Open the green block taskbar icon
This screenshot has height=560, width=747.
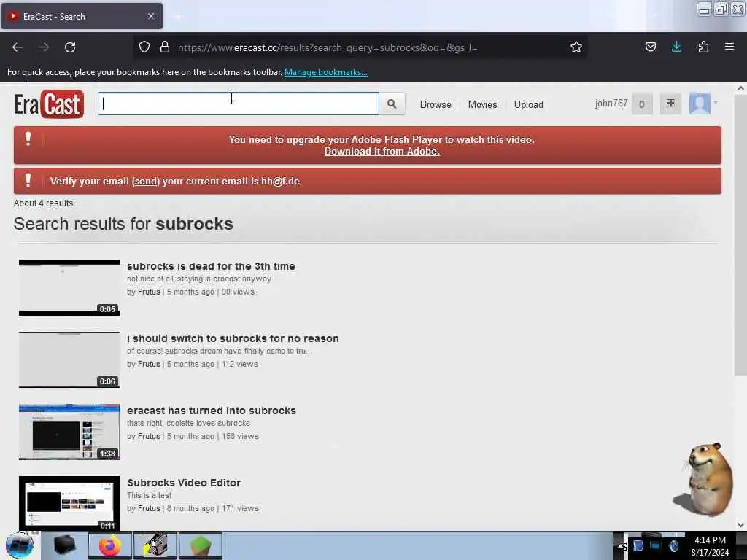click(201, 545)
